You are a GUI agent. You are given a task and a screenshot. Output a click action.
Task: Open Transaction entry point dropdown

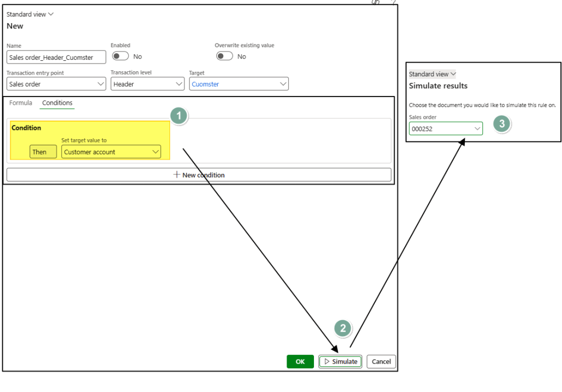56,84
